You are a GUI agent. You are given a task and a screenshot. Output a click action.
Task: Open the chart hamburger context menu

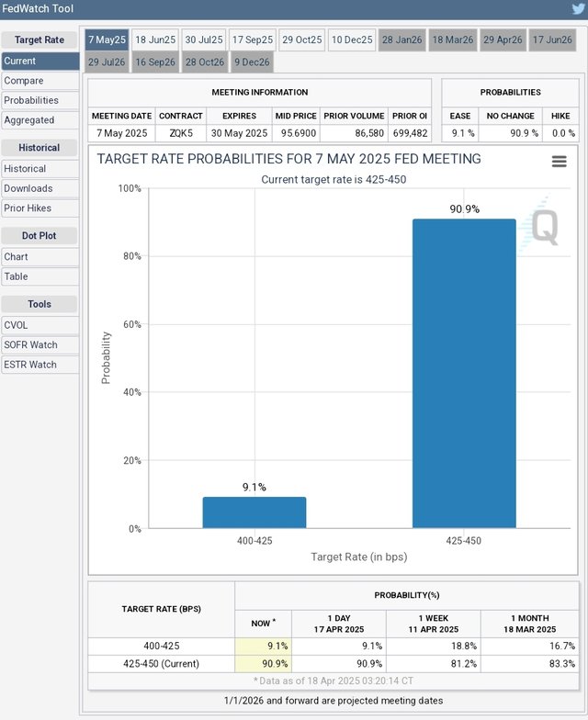point(559,162)
